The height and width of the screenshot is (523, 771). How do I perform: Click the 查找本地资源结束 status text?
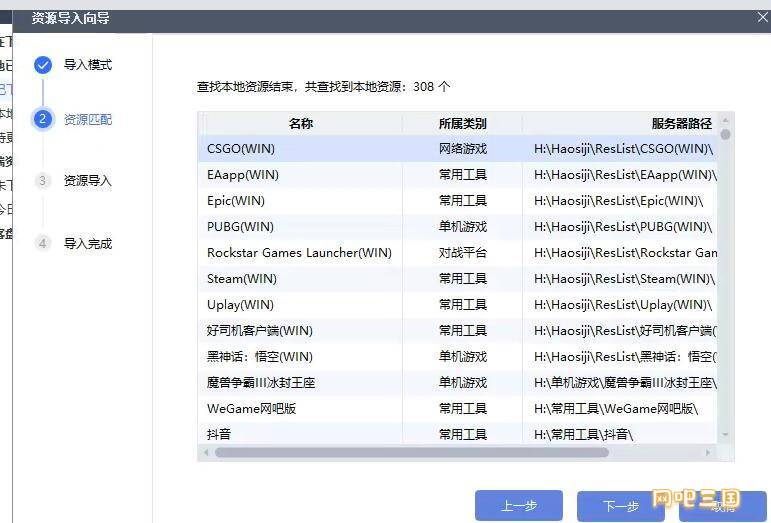324,87
